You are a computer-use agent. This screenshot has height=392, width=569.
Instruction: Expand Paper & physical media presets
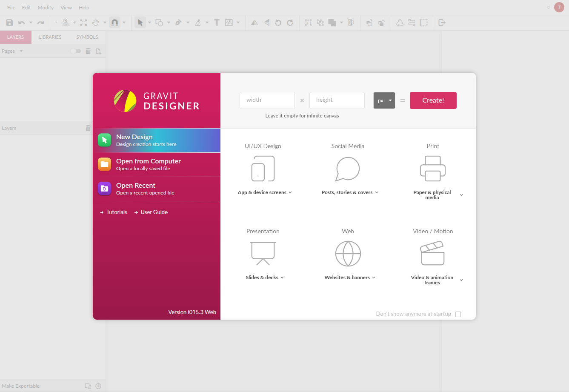pyautogui.click(x=461, y=195)
